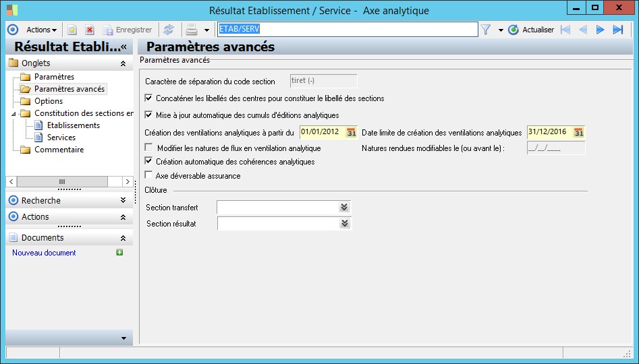Go to the last record

618,30
